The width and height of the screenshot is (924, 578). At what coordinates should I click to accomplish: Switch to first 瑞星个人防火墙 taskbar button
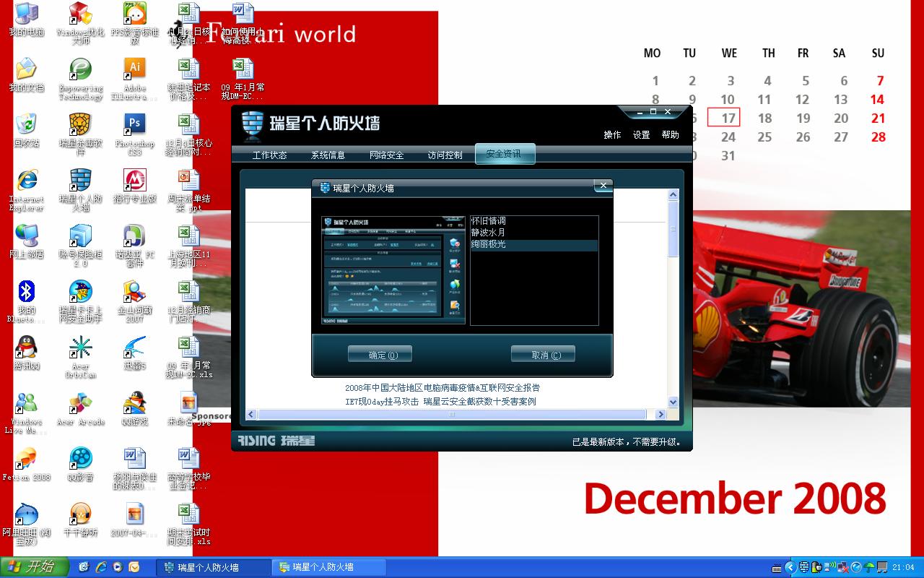[x=213, y=567]
